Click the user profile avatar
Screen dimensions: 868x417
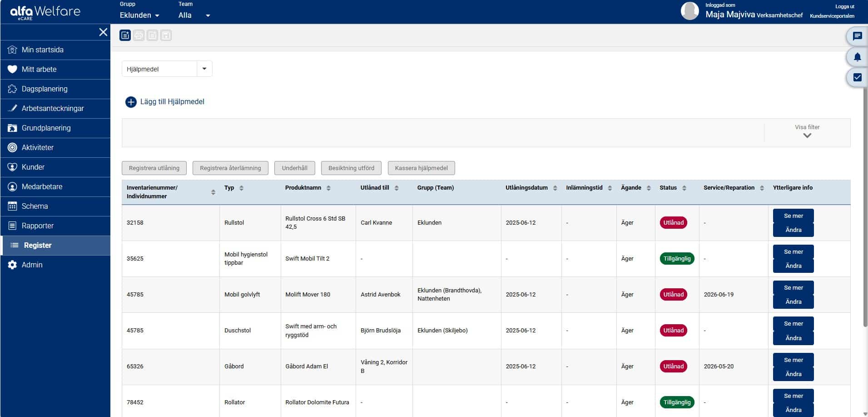tap(689, 11)
